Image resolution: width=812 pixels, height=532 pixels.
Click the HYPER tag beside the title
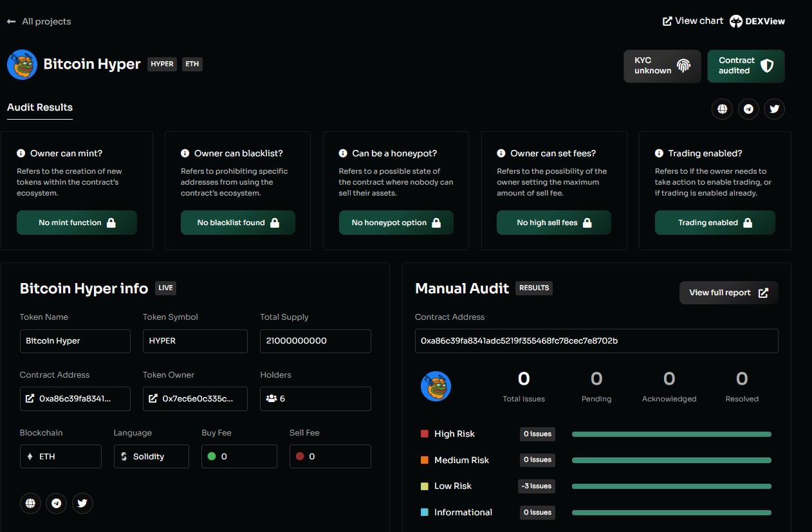tap(162, 64)
